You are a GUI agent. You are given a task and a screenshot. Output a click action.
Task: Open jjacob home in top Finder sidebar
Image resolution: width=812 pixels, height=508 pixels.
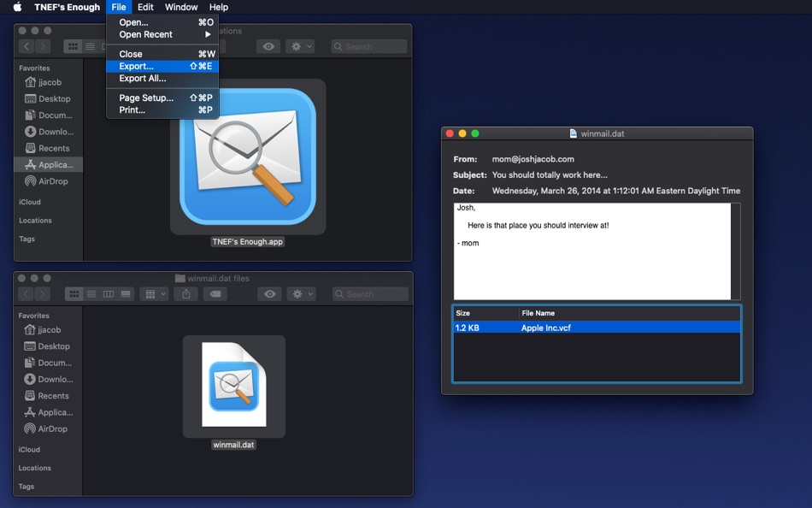[x=48, y=82]
